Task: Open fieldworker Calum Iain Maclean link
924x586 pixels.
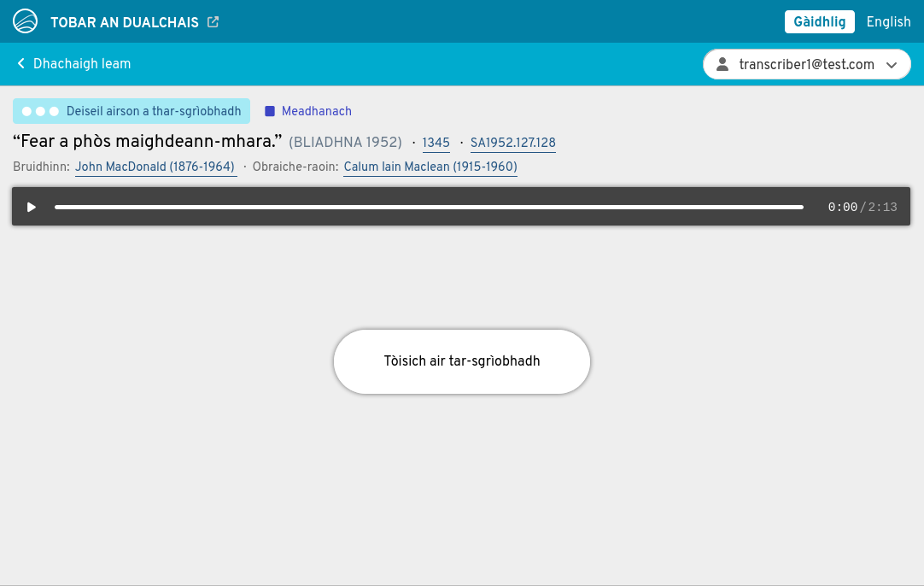Action: pos(430,167)
